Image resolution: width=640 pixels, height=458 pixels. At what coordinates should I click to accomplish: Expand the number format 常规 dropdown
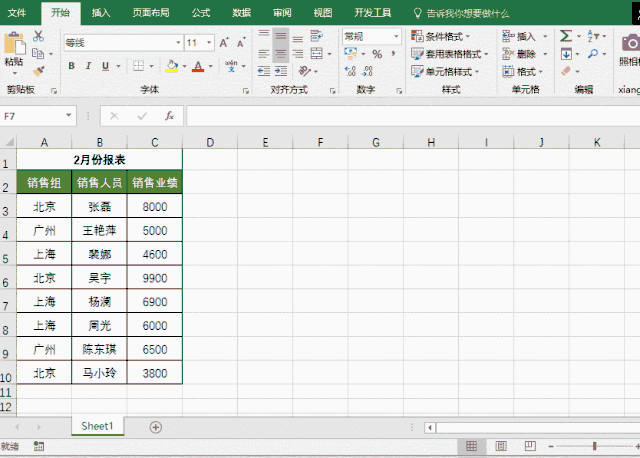click(x=397, y=36)
